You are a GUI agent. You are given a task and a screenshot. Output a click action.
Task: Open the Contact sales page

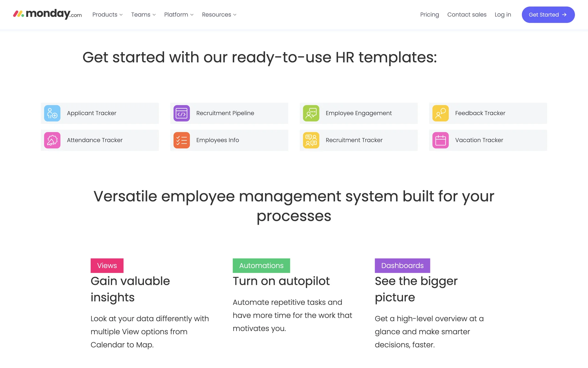467,15
